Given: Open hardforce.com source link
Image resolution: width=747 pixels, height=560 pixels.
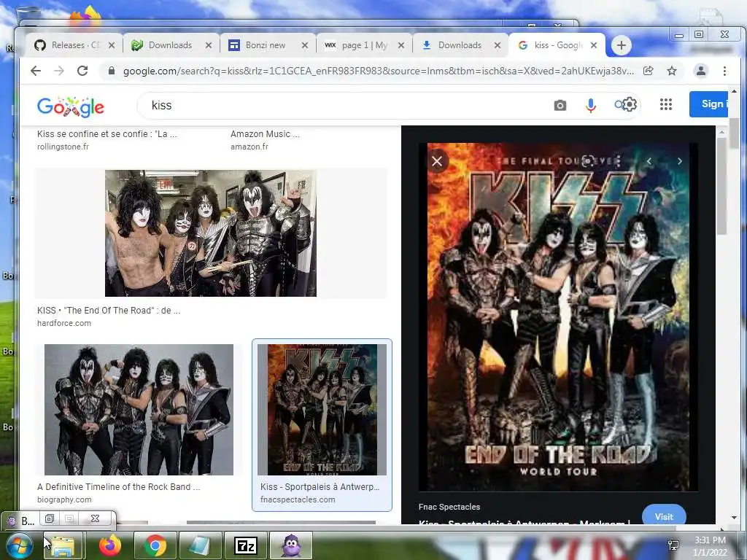Looking at the screenshot, I should [64, 323].
